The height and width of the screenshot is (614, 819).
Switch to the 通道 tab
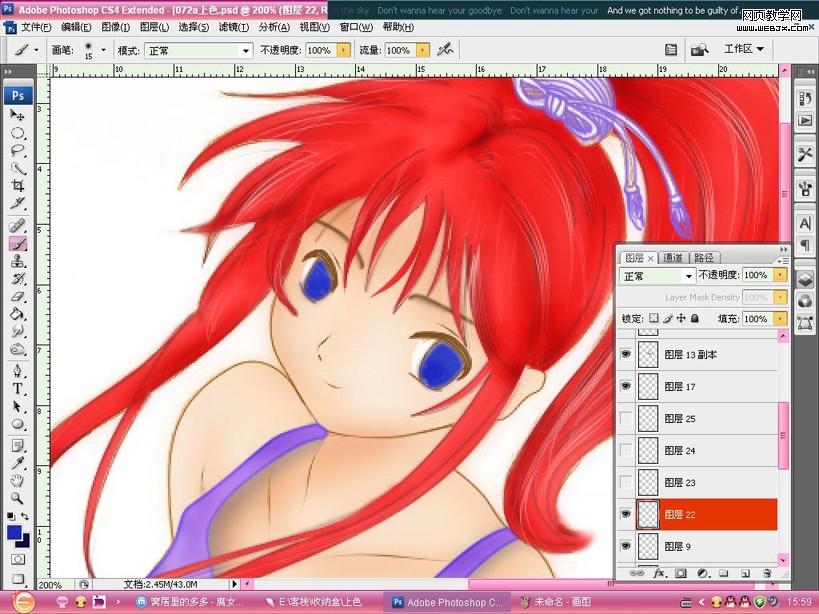tap(673, 257)
